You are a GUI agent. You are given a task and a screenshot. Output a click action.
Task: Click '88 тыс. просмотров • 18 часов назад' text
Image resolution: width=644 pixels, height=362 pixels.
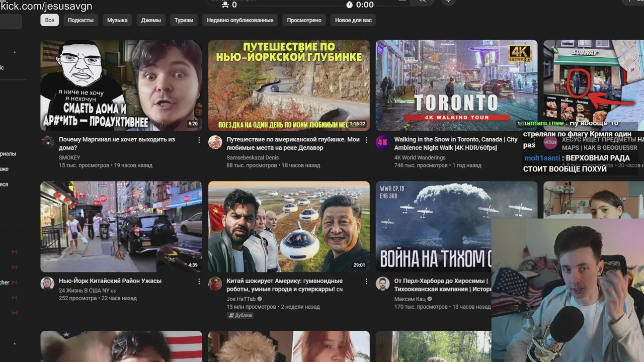pos(273,165)
